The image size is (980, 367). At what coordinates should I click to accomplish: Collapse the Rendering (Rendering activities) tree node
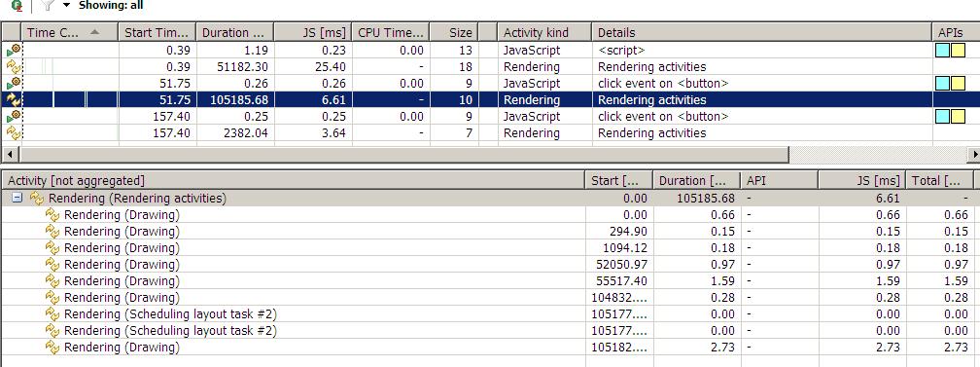17,198
